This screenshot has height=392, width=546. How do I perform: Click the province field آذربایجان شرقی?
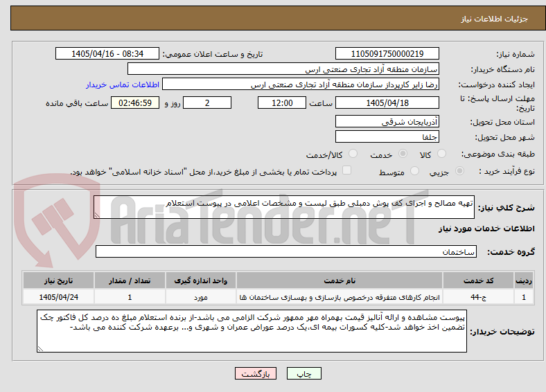tap(387, 121)
